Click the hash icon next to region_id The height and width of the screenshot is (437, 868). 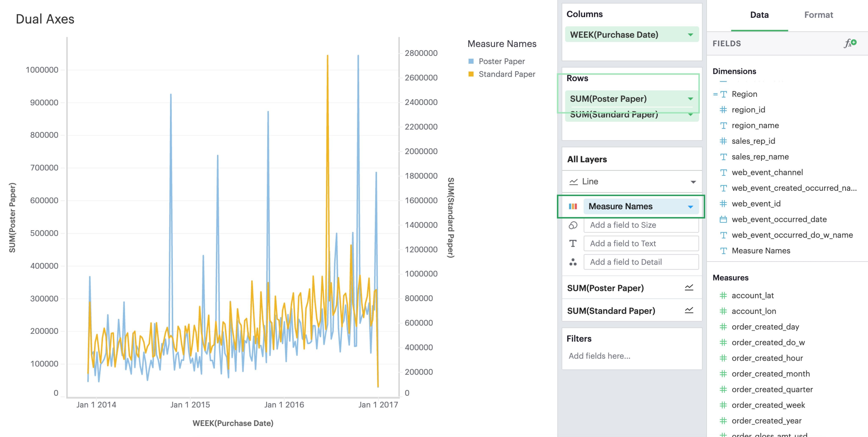point(723,110)
